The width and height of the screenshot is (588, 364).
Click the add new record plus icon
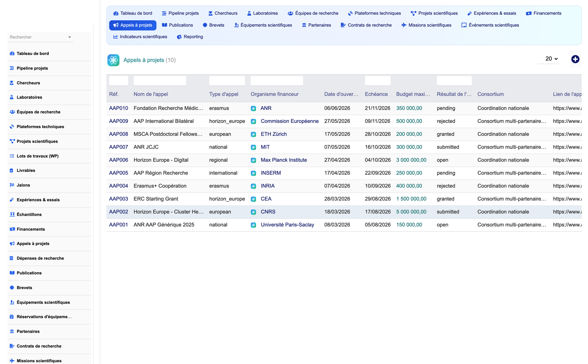tap(575, 59)
